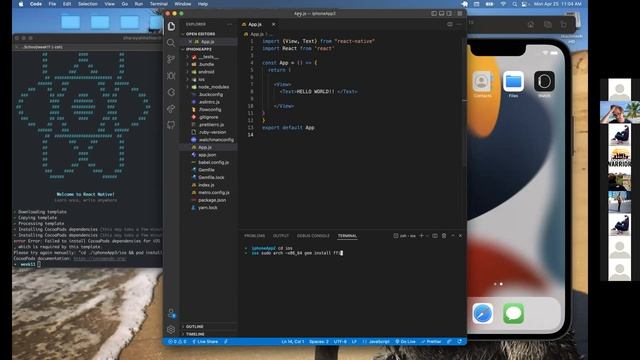Click the Simulator home button icon
640x360 pixels.
coord(531,24)
